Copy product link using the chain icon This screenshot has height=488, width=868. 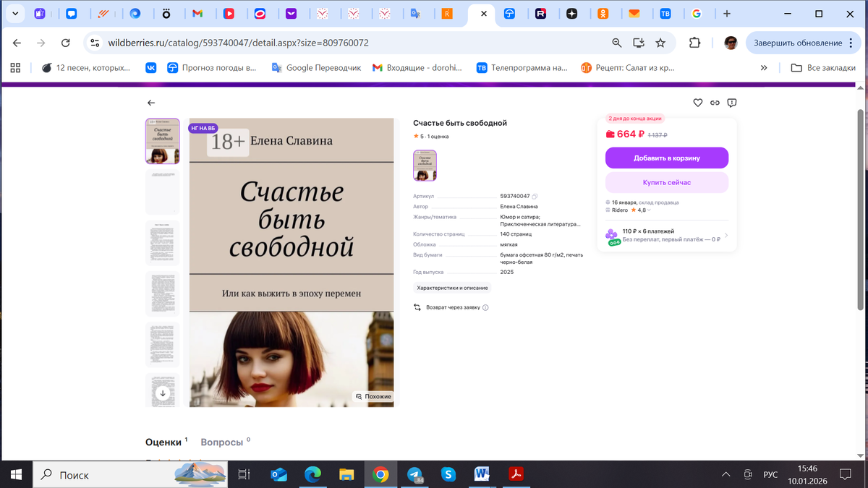tap(715, 103)
